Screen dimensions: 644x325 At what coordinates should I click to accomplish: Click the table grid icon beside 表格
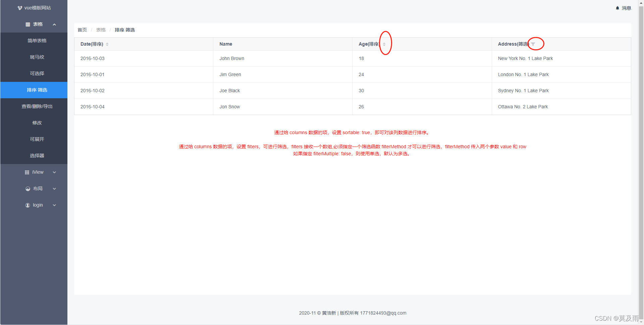tap(28, 24)
